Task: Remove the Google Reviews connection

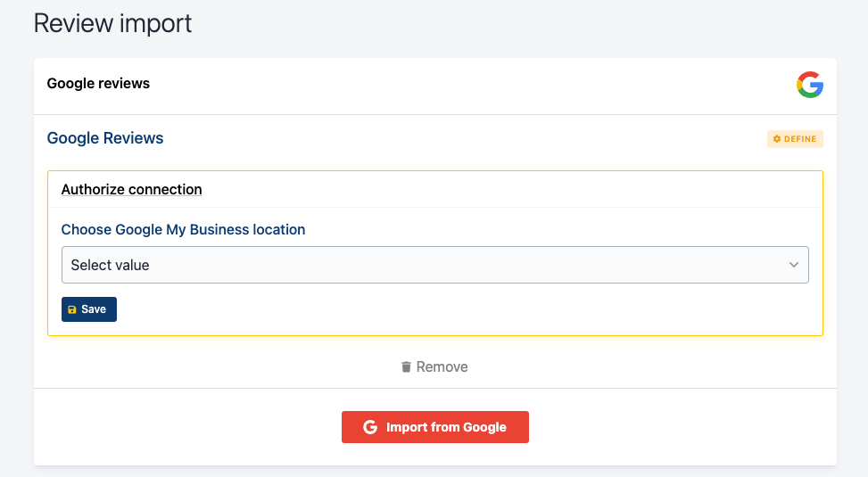Action: (434, 366)
